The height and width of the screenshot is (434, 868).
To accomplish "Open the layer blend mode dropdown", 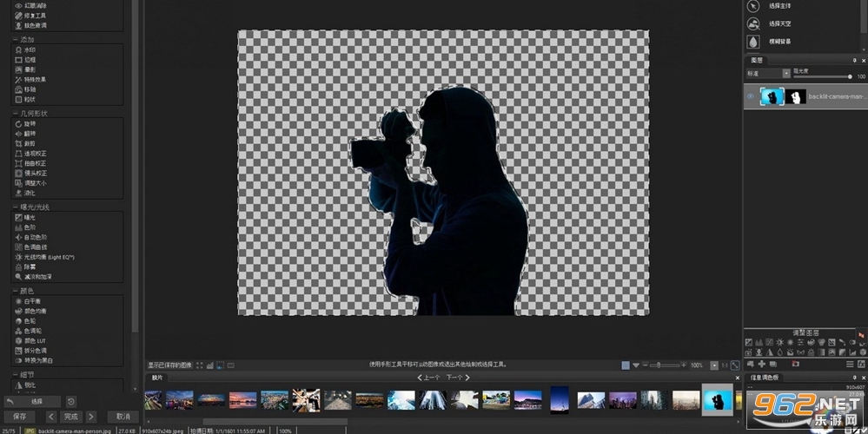I will [x=768, y=73].
